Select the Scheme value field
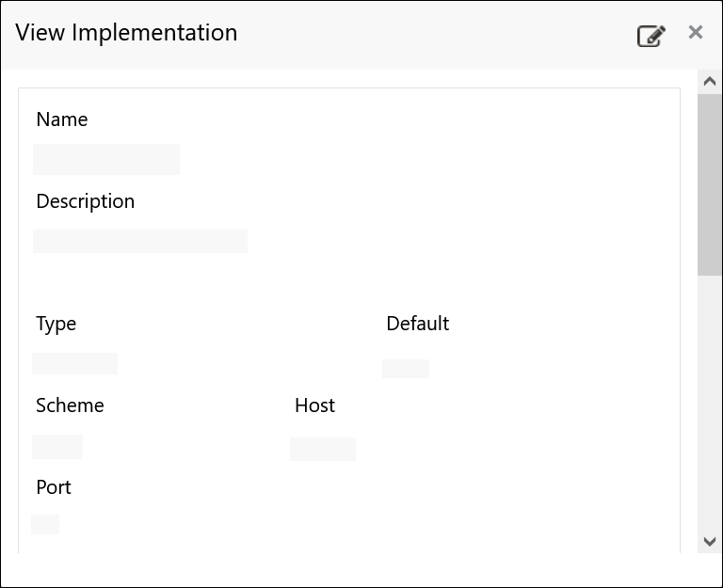Screen dimensions: 723x588 57,446
